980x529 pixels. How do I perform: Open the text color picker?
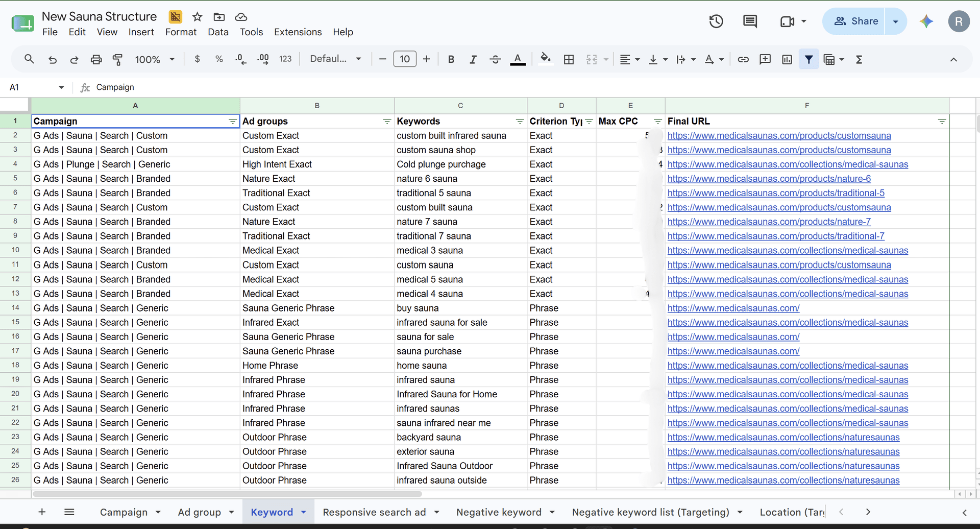[x=518, y=59]
